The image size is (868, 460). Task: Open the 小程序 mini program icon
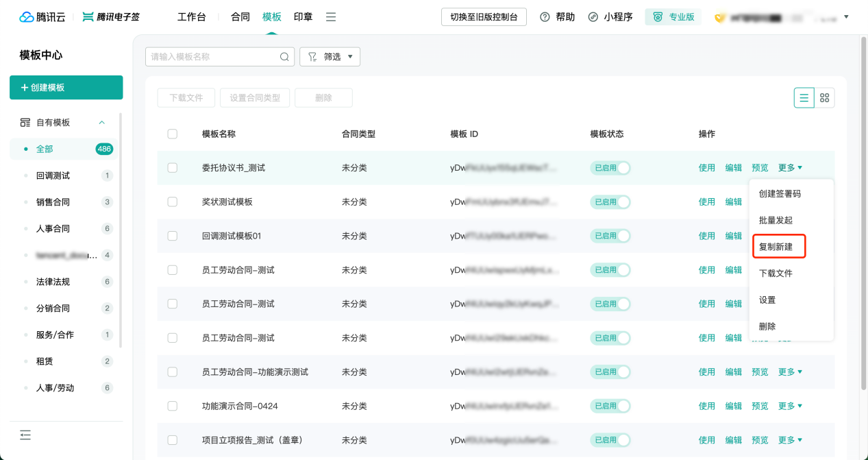pyautogui.click(x=593, y=17)
